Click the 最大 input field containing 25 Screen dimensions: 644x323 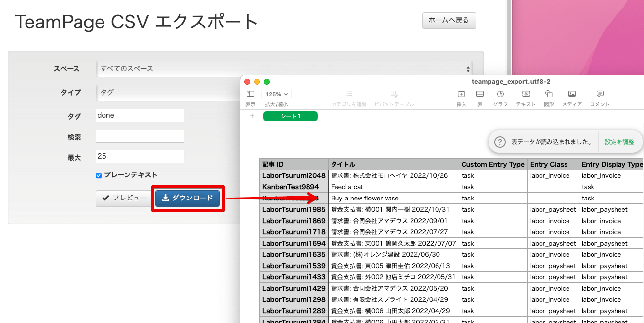(140, 157)
